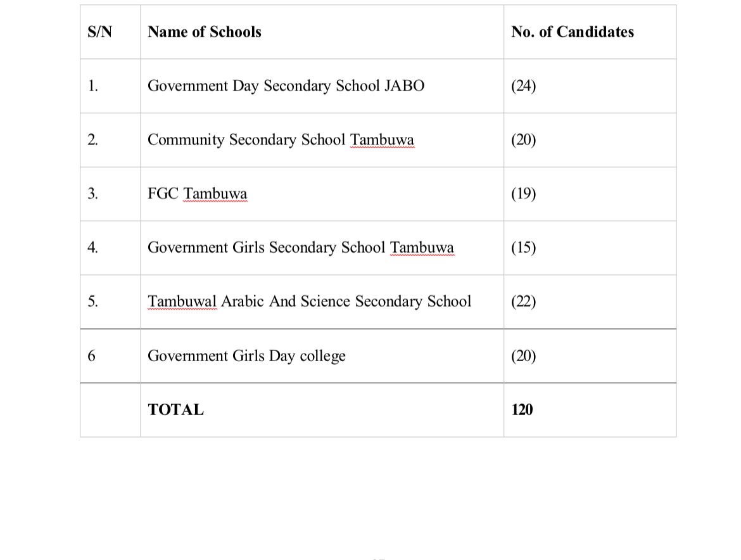This screenshot has height=560, width=741.
Task: Click the "(22)" candidates value
Action: click(523, 301)
